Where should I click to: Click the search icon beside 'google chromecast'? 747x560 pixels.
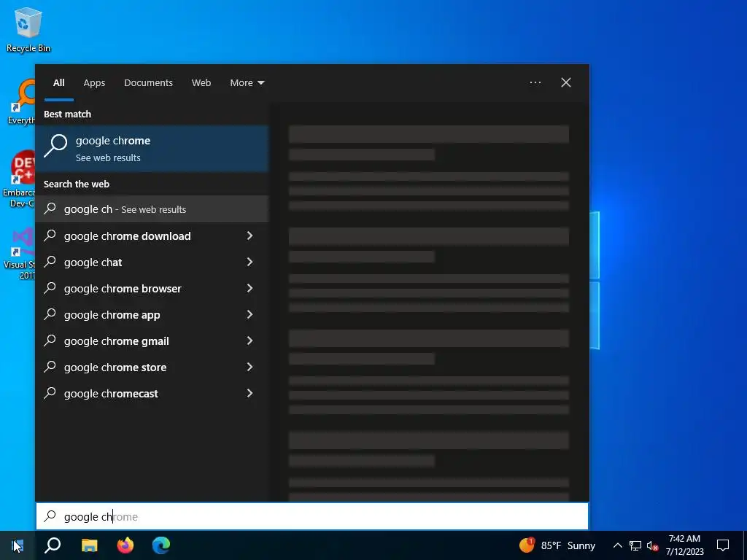click(50, 393)
